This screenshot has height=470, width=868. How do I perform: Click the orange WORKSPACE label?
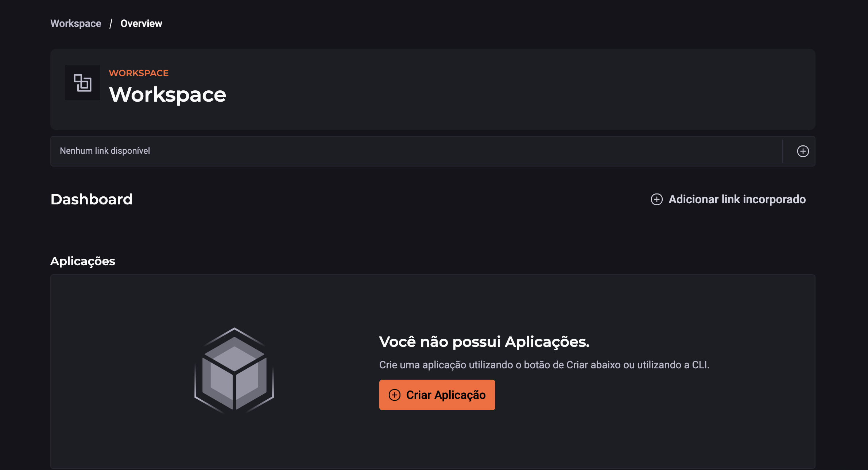point(139,73)
